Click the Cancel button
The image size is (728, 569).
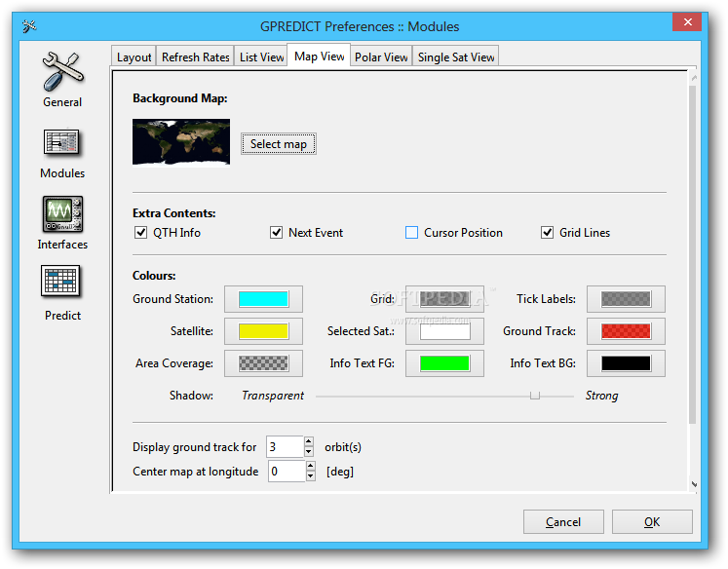pos(563,522)
